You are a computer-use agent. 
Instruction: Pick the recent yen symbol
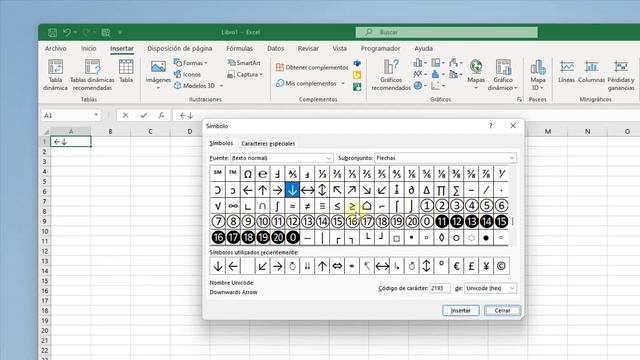click(486, 266)
